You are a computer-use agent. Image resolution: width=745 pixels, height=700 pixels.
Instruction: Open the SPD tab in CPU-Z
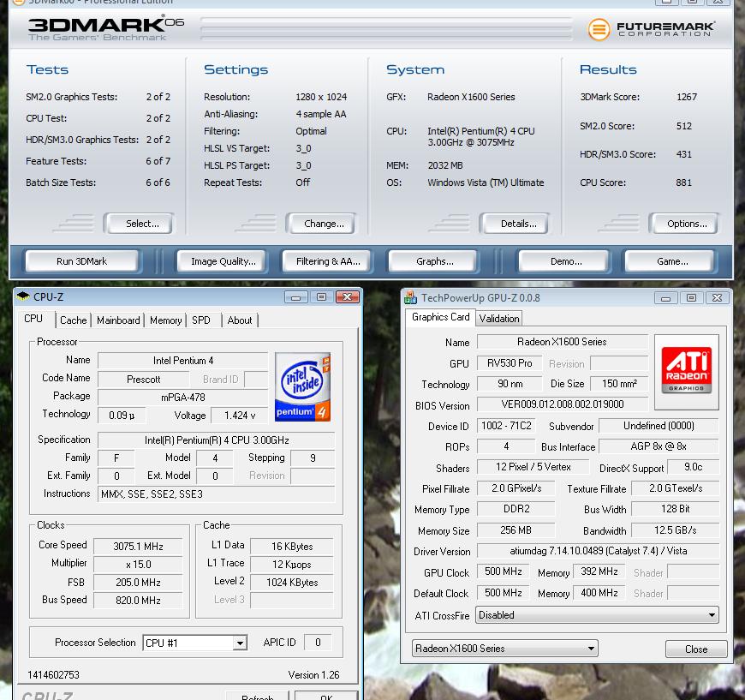[x=201, y=320]
